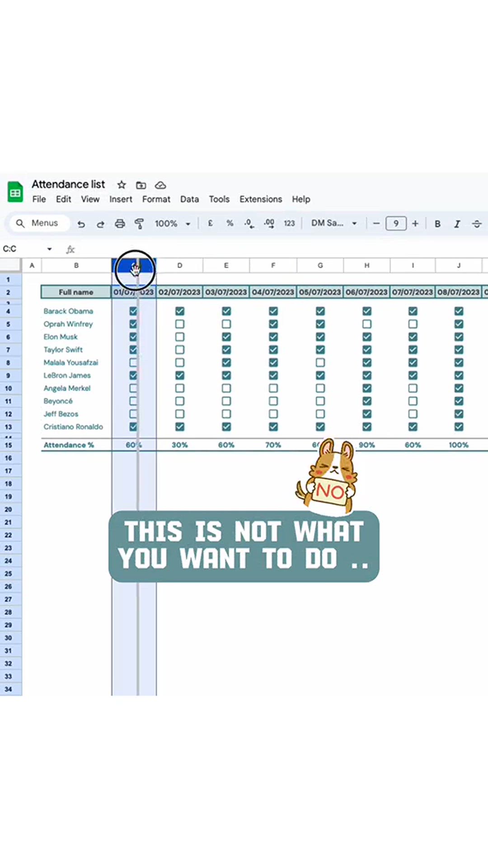
Task: Select column D header
Action: click(x=180, y=265)
